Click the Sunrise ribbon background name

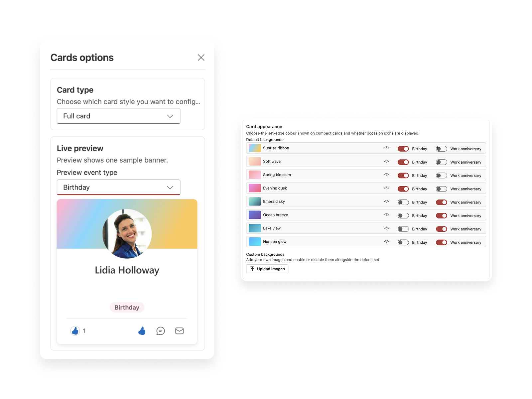tap(276, 148)
